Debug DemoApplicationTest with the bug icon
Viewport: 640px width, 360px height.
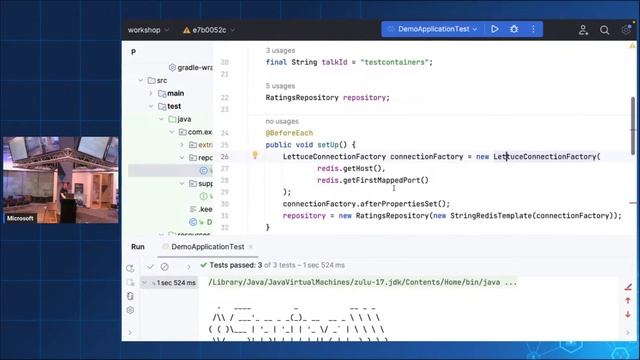pos(514,29)
